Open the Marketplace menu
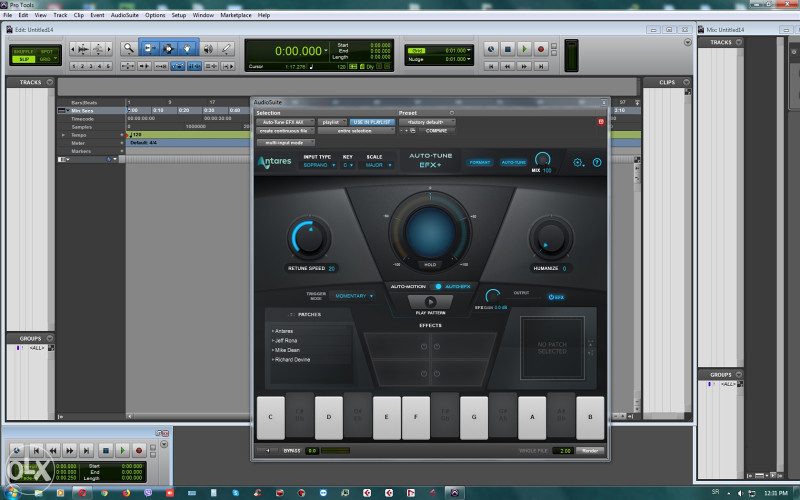Image resolution: width=800 pixels, height=500 pixels. pyautogui.click(x=236, y=15)
